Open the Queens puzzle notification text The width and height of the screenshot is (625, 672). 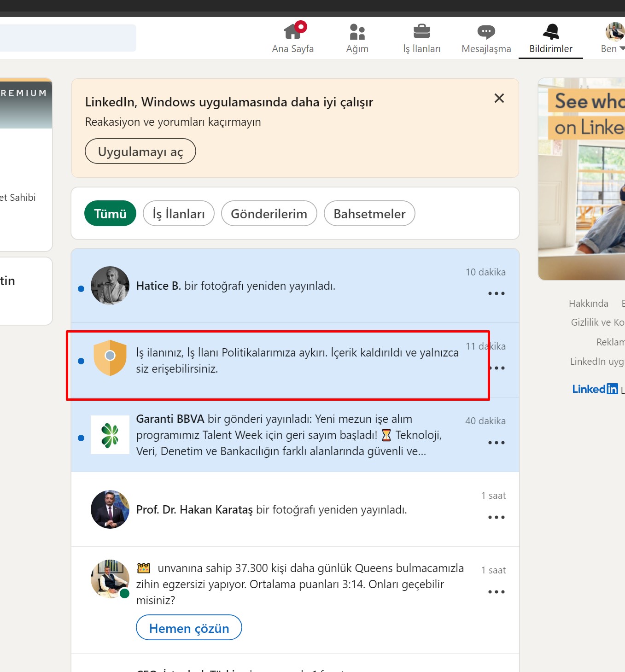tap(300, 584)
